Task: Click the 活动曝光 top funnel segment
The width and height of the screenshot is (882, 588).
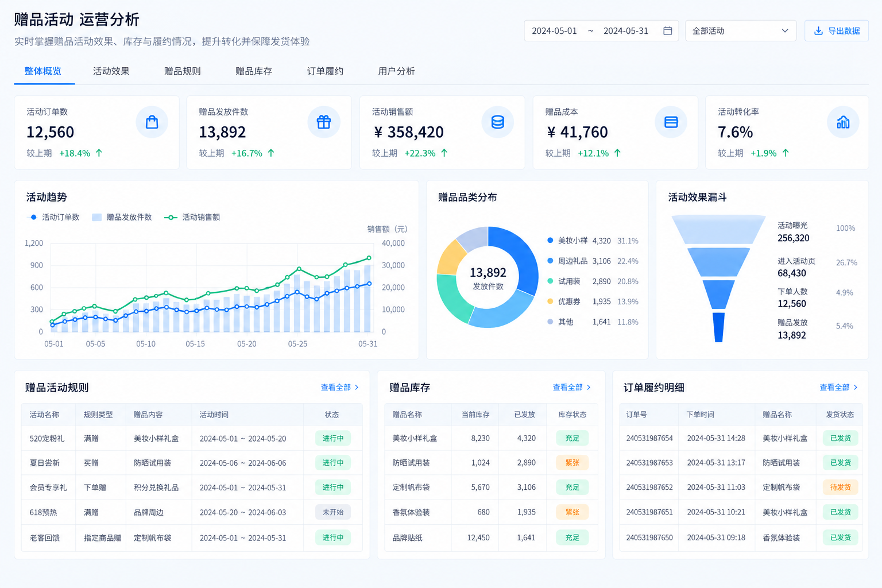Action: click(718, 230)
